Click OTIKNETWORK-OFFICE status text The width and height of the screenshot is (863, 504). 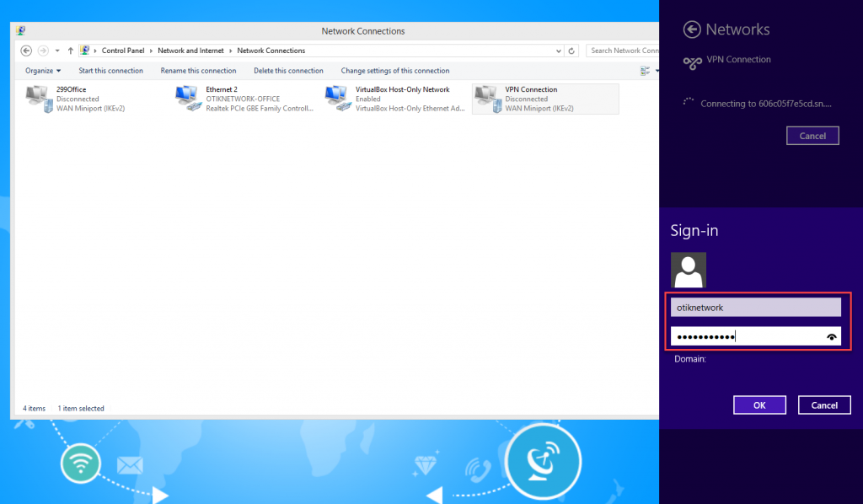(x=243, y=99)
